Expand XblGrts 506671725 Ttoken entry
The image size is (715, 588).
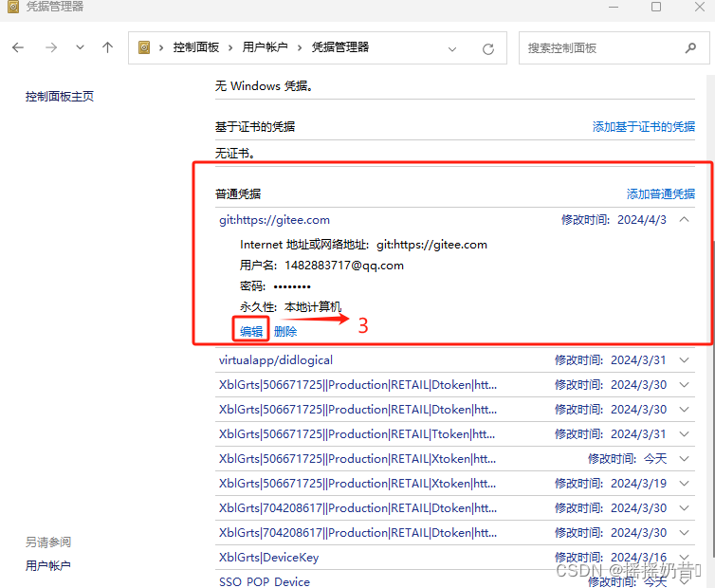click(x=684, y=433)
